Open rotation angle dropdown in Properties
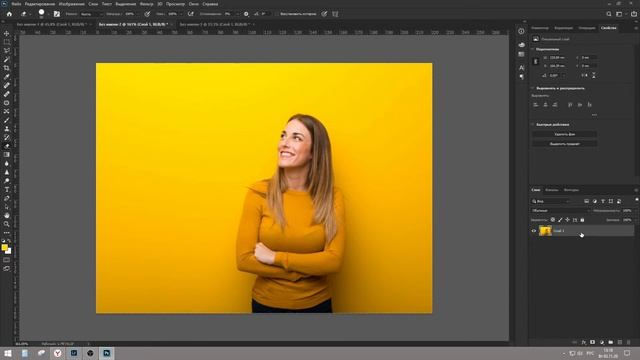The height and width of the screenshot is (360, 640). tap(563, 76)
